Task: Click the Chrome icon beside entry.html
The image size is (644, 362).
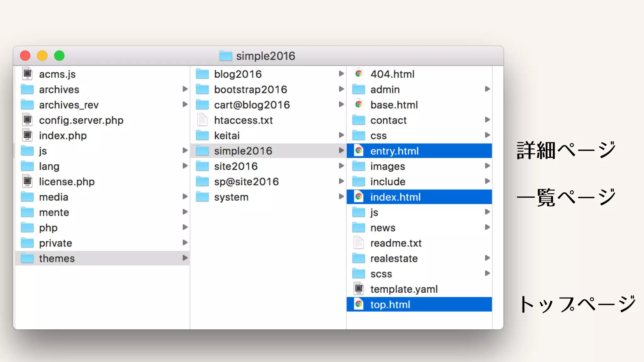Action: [358, 151]
